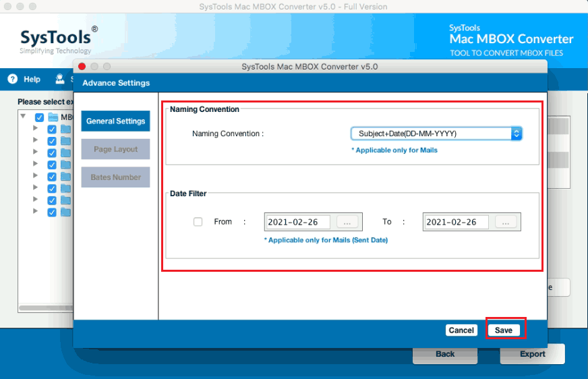The width and height of the screenshot is (588, 379).
Task: Uncheck the first child folder checkbox in tree
Action: 52,129
